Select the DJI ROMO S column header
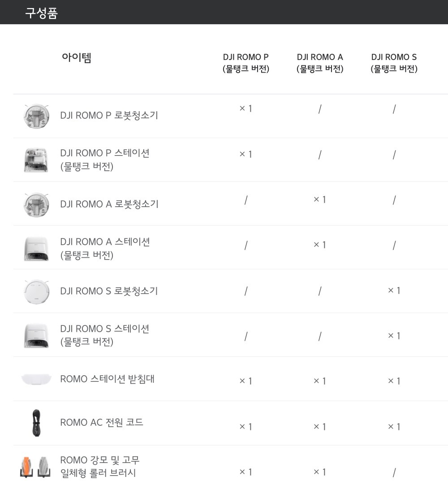 394,63
